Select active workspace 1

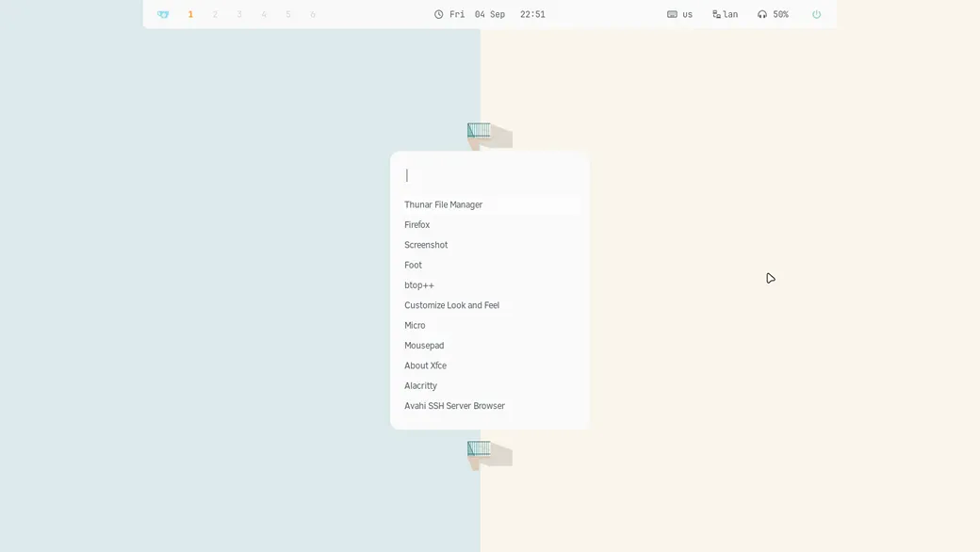pos(190,14)
